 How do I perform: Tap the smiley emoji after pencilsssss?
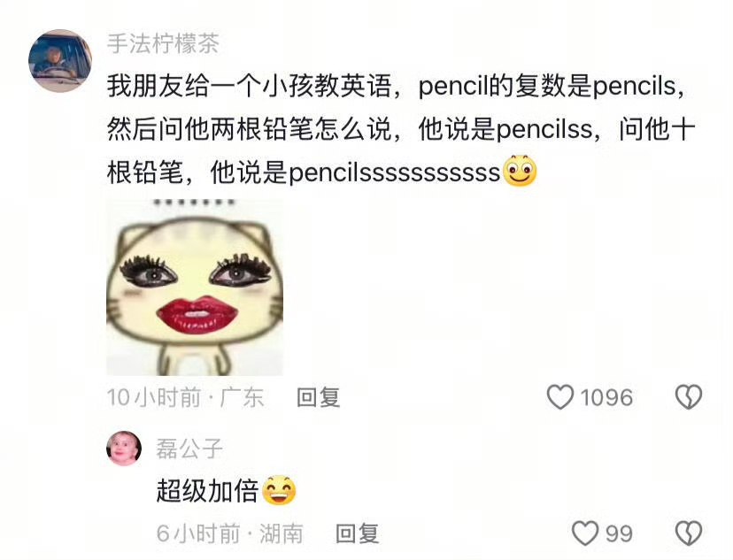click(x=520, y=171)
